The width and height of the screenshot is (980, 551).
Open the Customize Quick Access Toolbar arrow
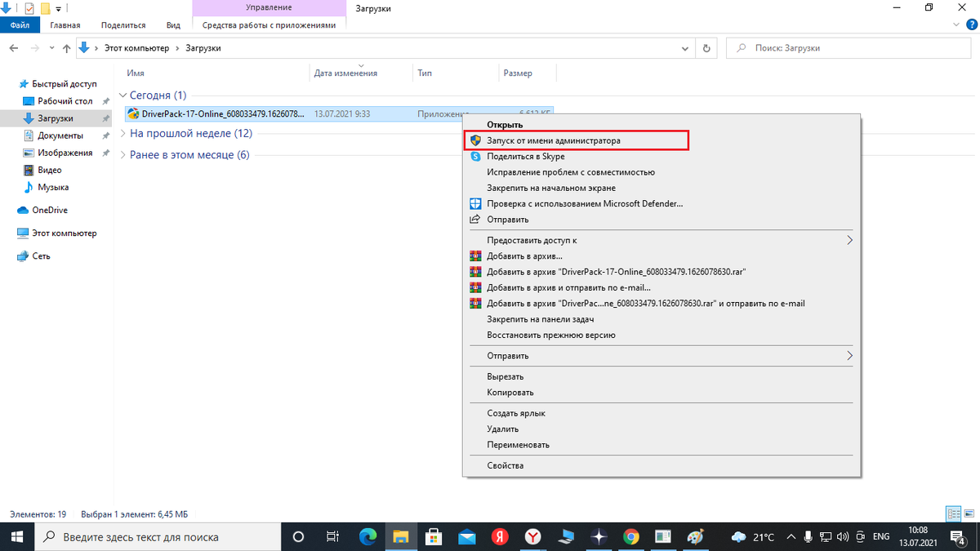pyautogui.click(x=59, y=9)
